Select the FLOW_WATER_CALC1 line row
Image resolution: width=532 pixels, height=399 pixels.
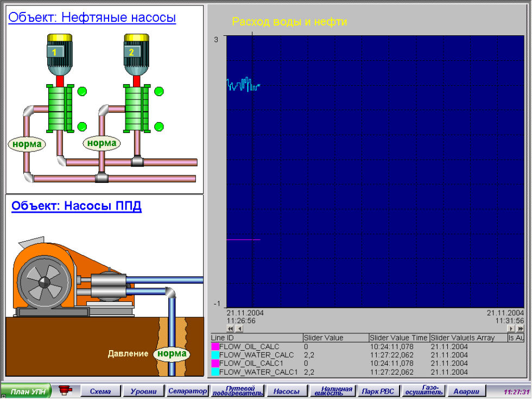tap(368, 372)
